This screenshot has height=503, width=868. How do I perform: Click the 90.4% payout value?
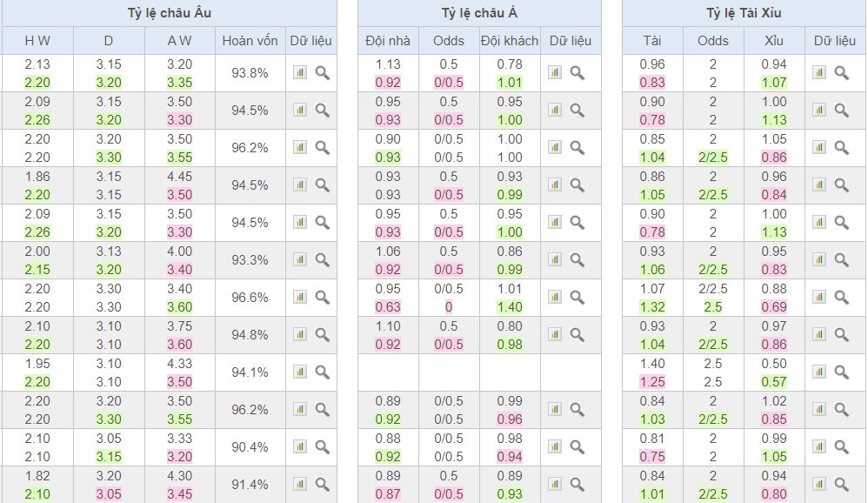coord(250,446)
